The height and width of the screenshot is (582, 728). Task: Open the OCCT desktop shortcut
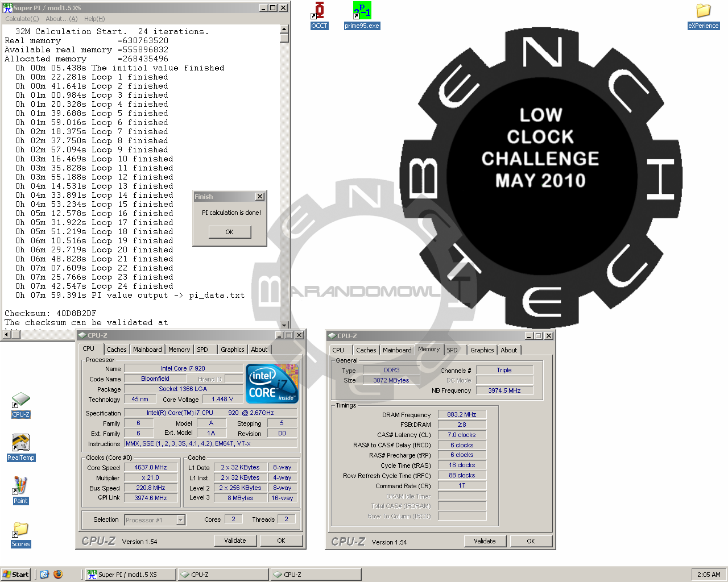319,15
